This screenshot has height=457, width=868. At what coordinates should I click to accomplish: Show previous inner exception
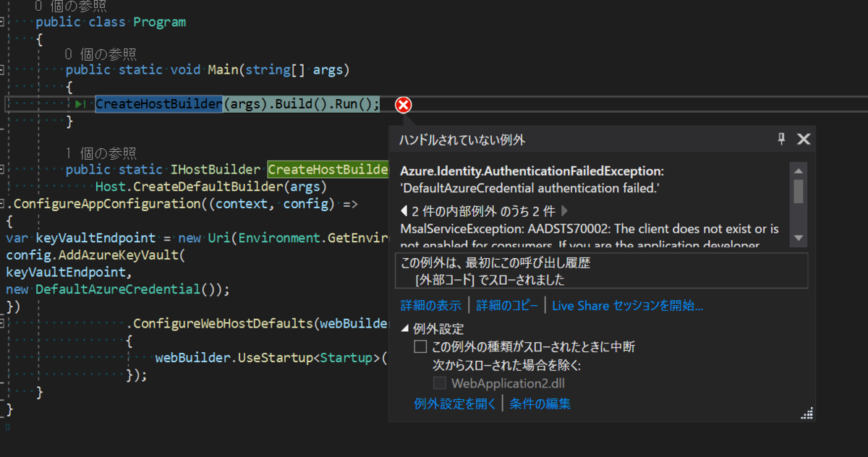tap(404, 211)
